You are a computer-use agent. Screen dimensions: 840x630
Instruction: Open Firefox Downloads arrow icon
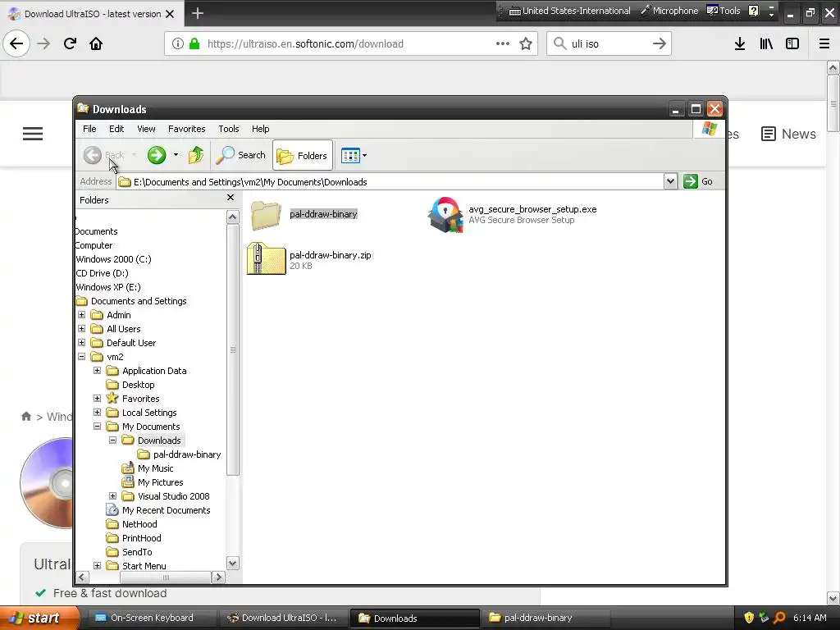point(740,43)
